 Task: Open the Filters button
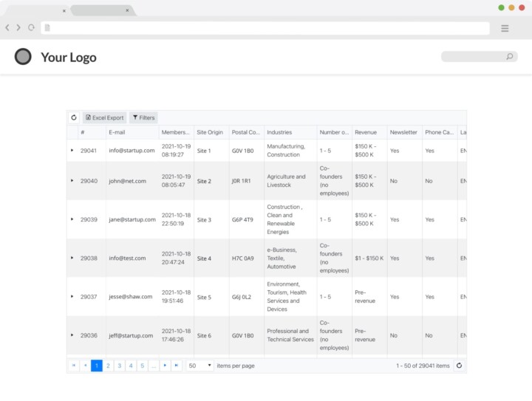143,117
